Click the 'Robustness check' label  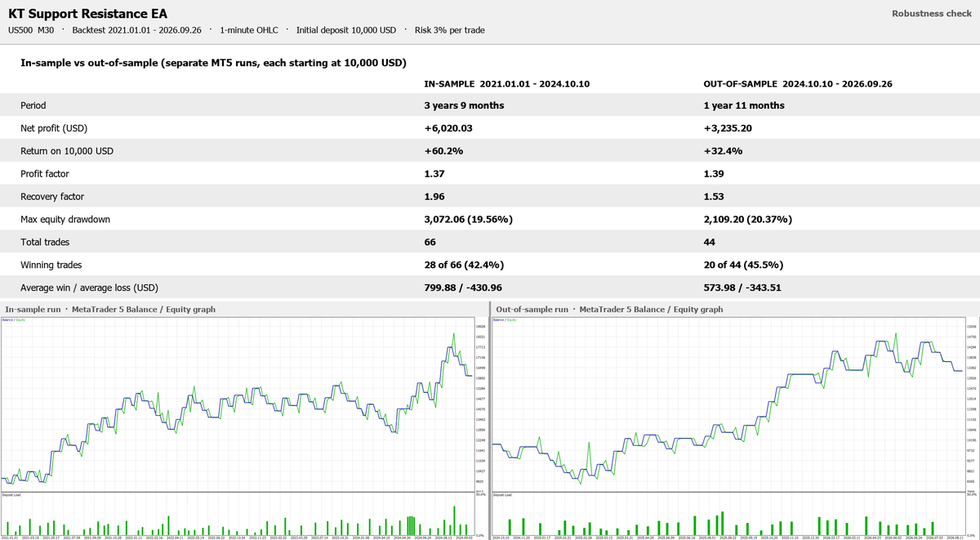click(932, 13)
